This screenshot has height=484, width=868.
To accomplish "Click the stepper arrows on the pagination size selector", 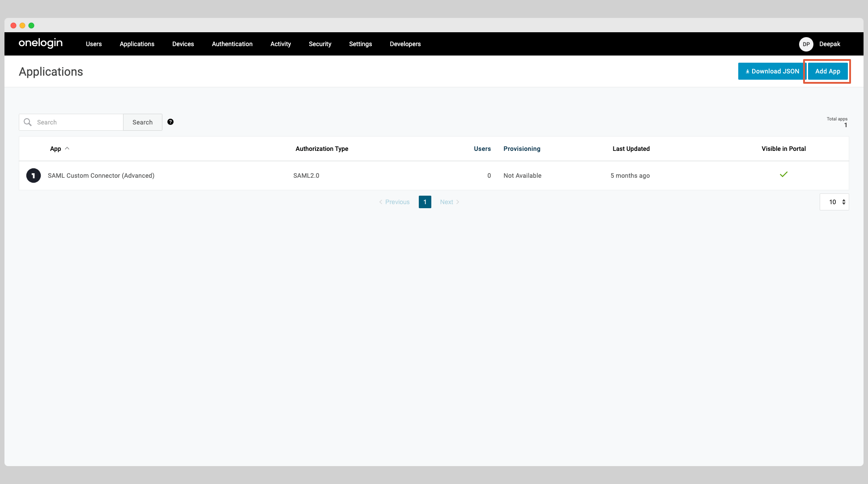I will pos(843,202).
